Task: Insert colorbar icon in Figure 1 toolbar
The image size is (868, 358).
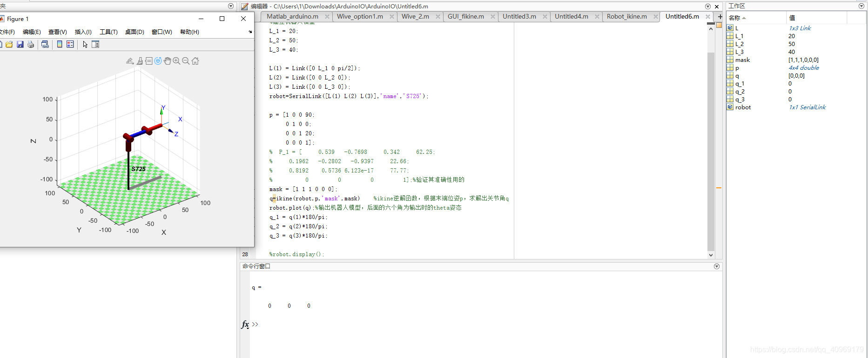Action: (60, 44)
